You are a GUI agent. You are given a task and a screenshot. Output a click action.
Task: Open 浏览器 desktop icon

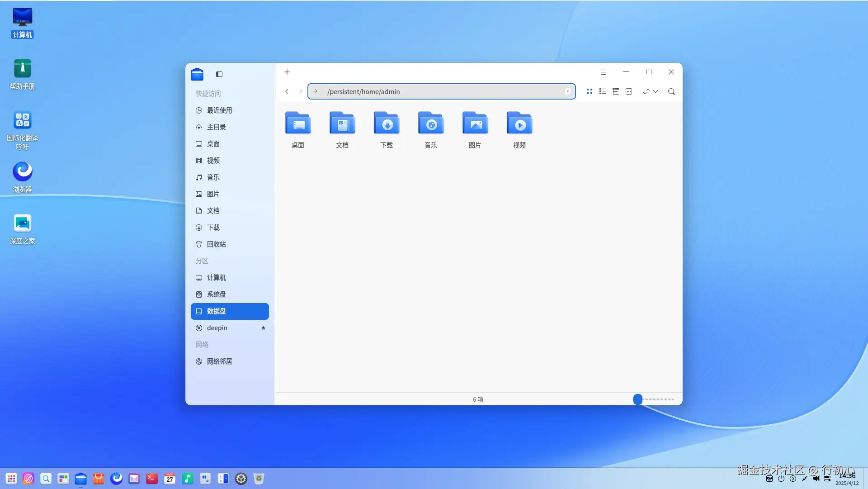coord(23,178)
